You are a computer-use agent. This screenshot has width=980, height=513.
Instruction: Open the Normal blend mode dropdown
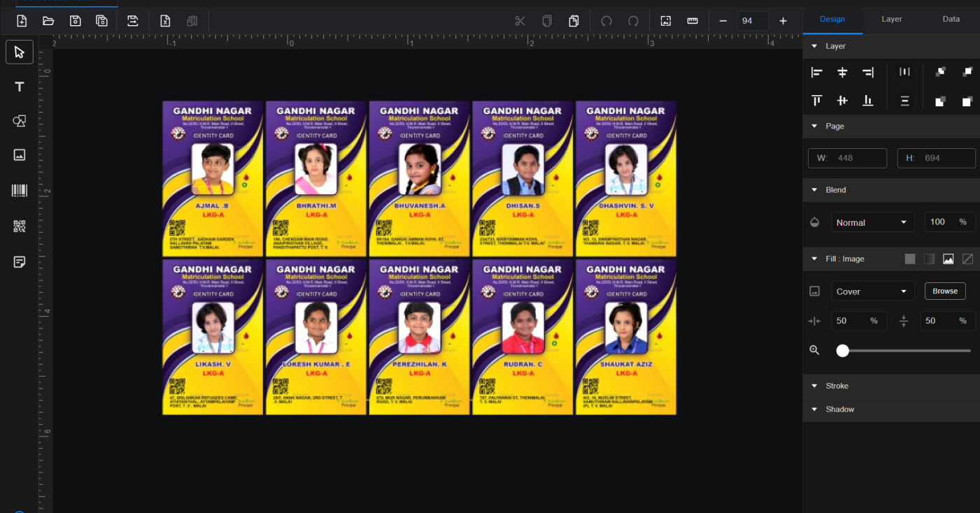click(872, 222)
